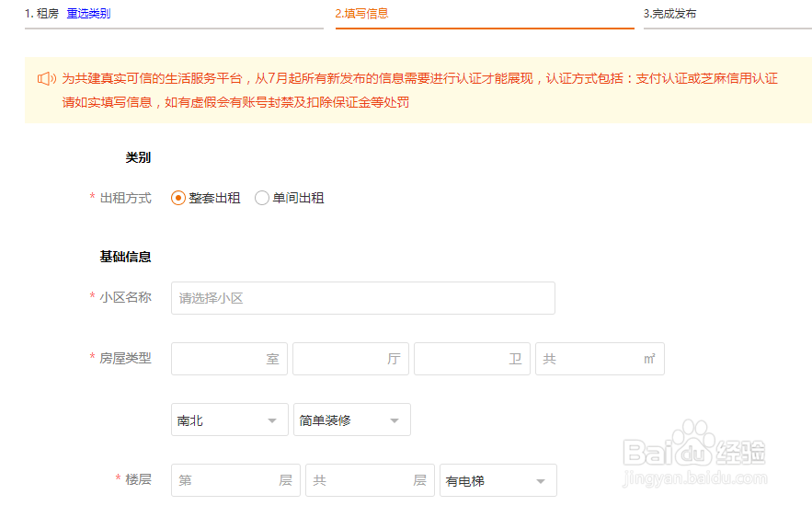Click the 室 room count field
The width and height of the screenshot is (812, 506).
[x=229, y=359]
